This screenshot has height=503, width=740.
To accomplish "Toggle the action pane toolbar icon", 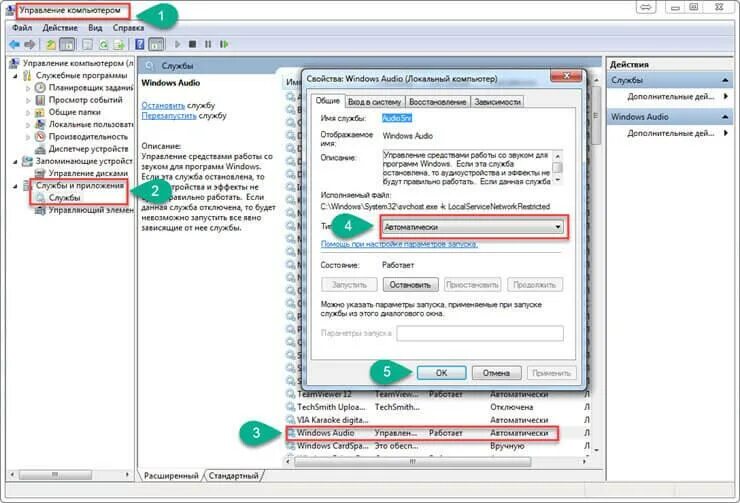I will [156, 44].
